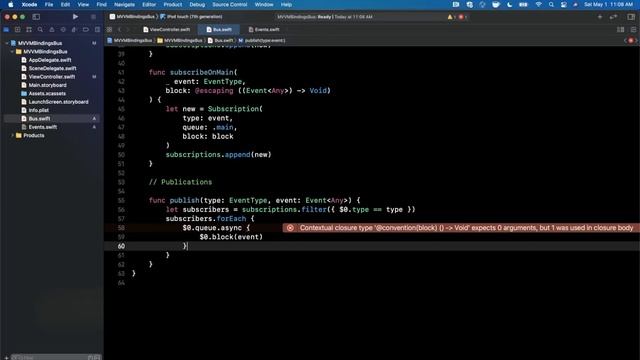Toggle the navigator sidebar in toolbar
This screenshot has width=640, height=360.
tap(36, 17)
